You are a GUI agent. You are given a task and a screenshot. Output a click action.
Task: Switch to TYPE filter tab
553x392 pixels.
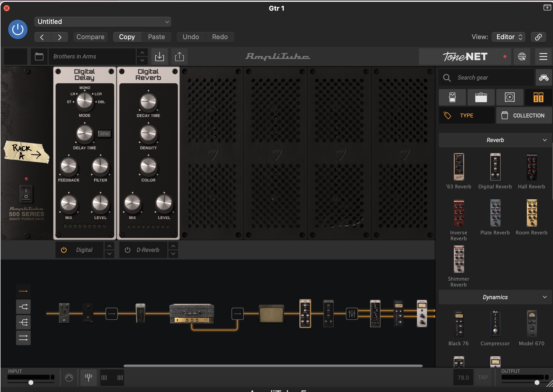point(467,115)
